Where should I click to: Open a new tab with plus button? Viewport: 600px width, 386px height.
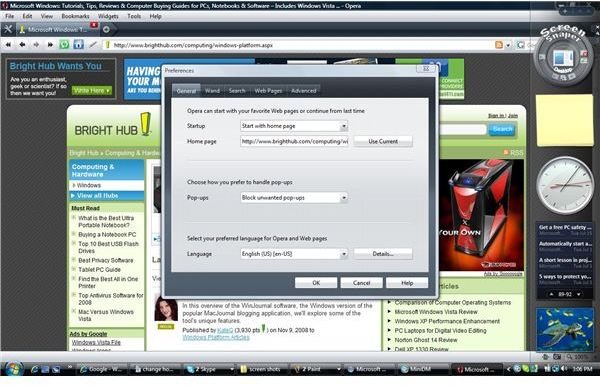pos(106,29)
